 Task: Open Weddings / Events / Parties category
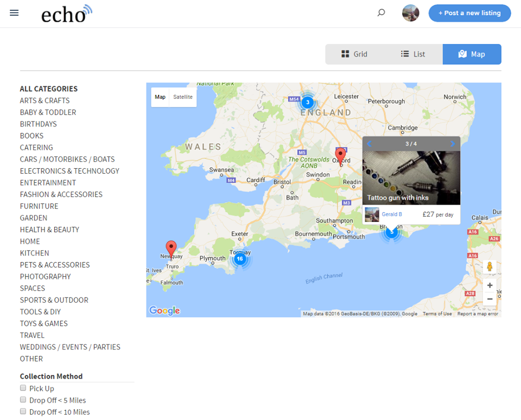pos(70,347)
